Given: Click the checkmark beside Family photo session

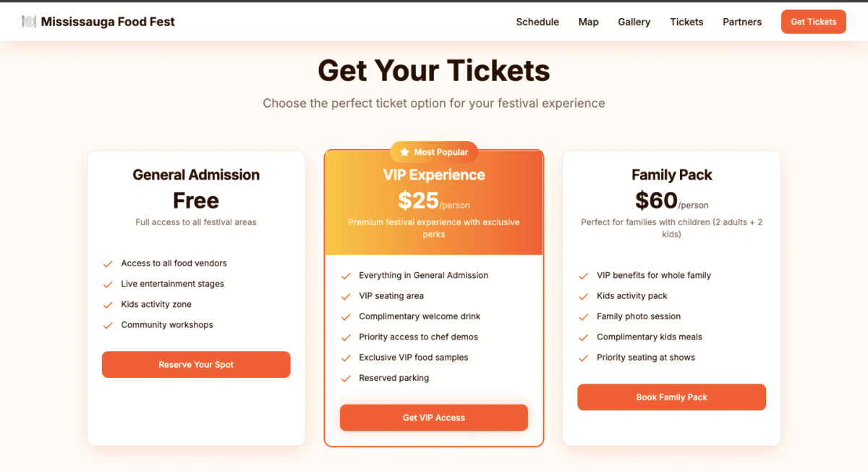Looking at the screenshot, I should click(x=584, y=317).
